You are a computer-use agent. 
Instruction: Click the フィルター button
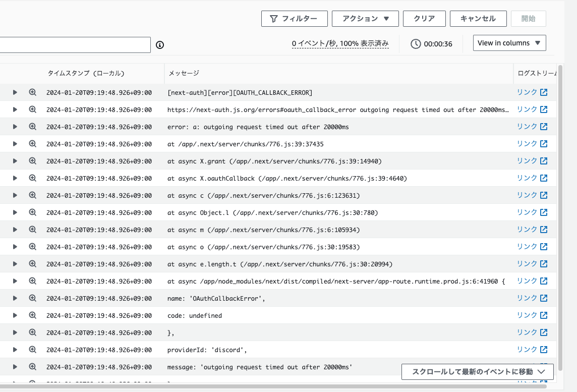[x=295, y=18]
